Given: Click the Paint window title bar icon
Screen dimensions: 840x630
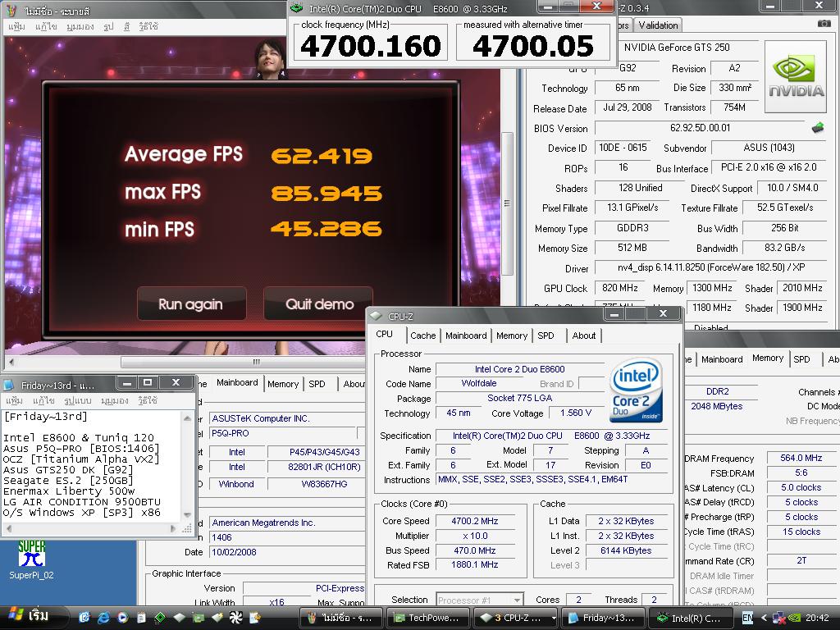Looking at the screenshot, I should point(11,11).
